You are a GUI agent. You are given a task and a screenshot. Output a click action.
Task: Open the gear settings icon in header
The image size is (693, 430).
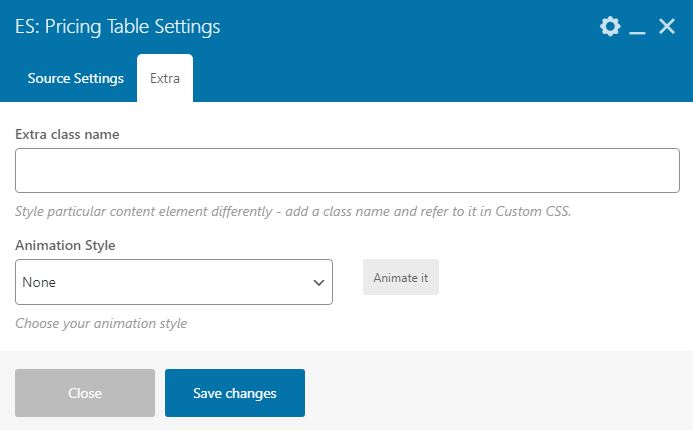point(610,27)
